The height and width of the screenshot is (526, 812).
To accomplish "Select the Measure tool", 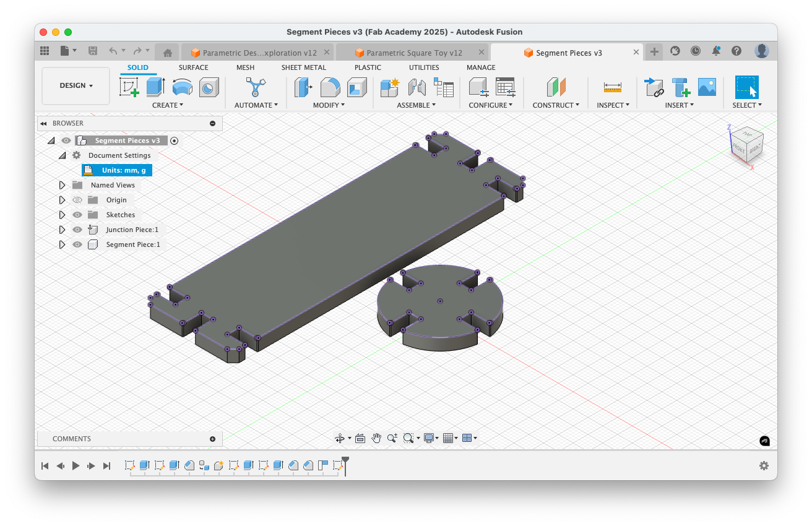I will 613,87.
